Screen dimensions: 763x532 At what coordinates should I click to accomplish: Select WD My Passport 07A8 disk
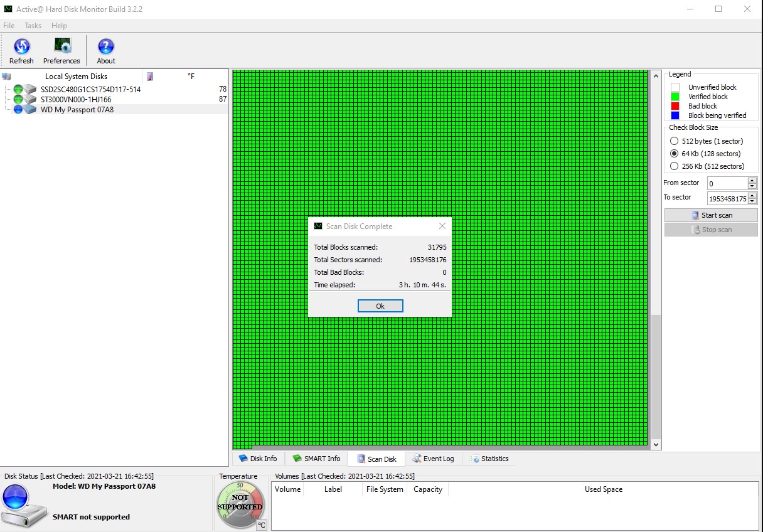[77, 110]
